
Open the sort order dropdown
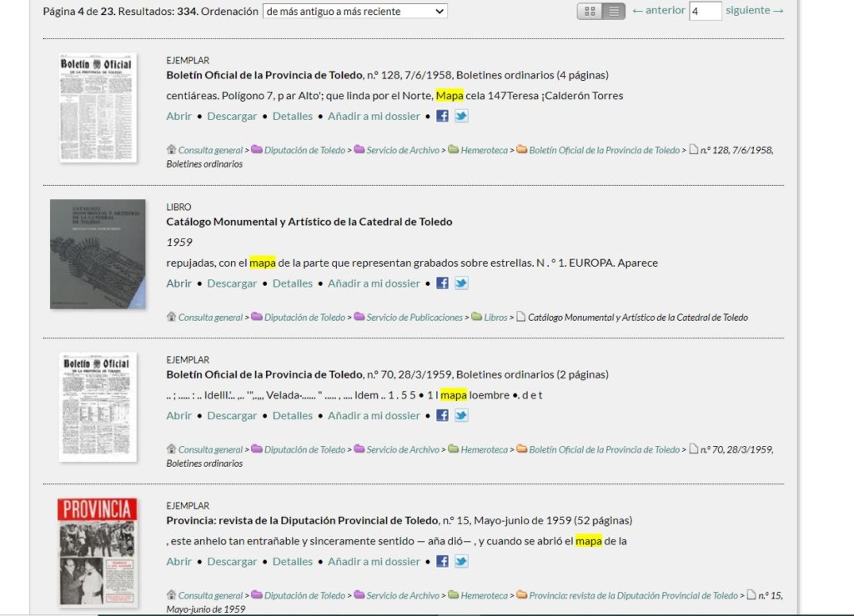pyautogui.click(x=355, y=11)
